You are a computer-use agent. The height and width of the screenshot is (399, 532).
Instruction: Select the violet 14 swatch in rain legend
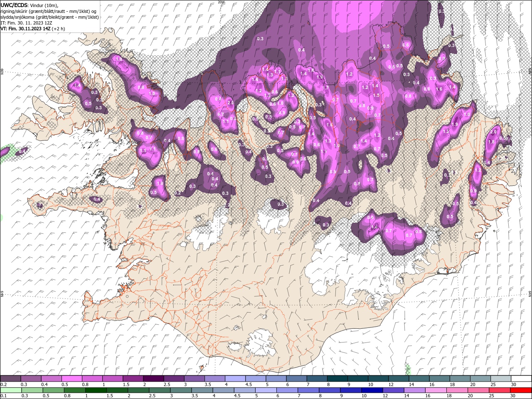click(414, 390)
